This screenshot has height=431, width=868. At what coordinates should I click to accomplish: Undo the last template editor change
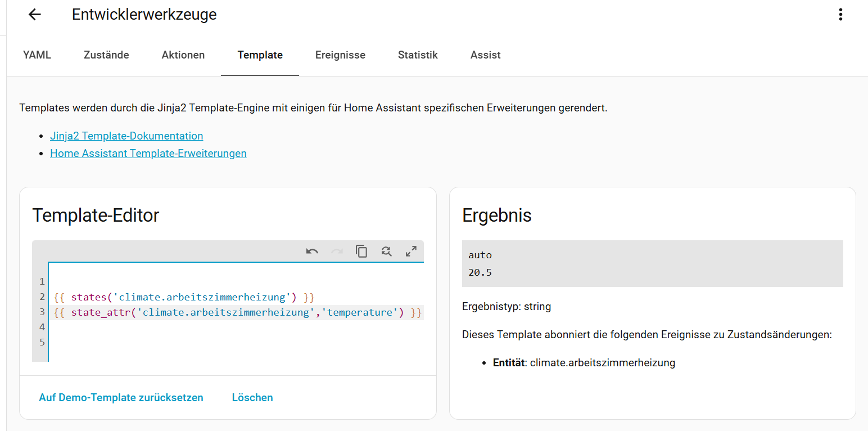[312, 252]
